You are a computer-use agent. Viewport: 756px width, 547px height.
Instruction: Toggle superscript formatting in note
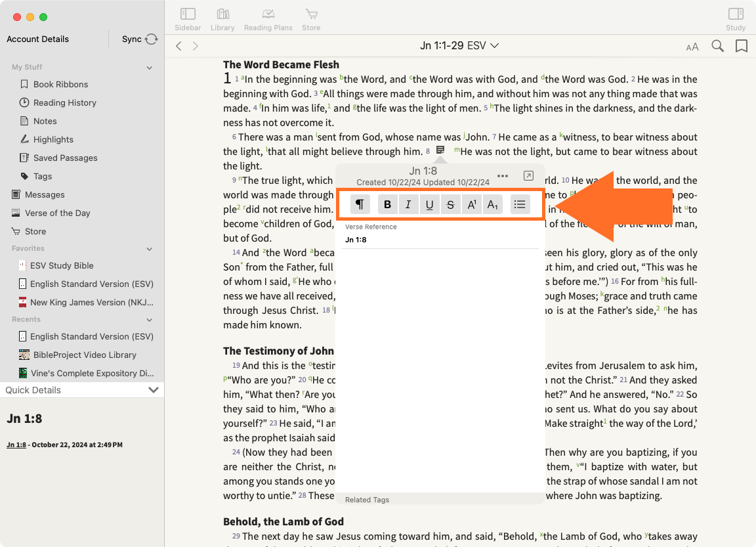(x=472, y=204)
